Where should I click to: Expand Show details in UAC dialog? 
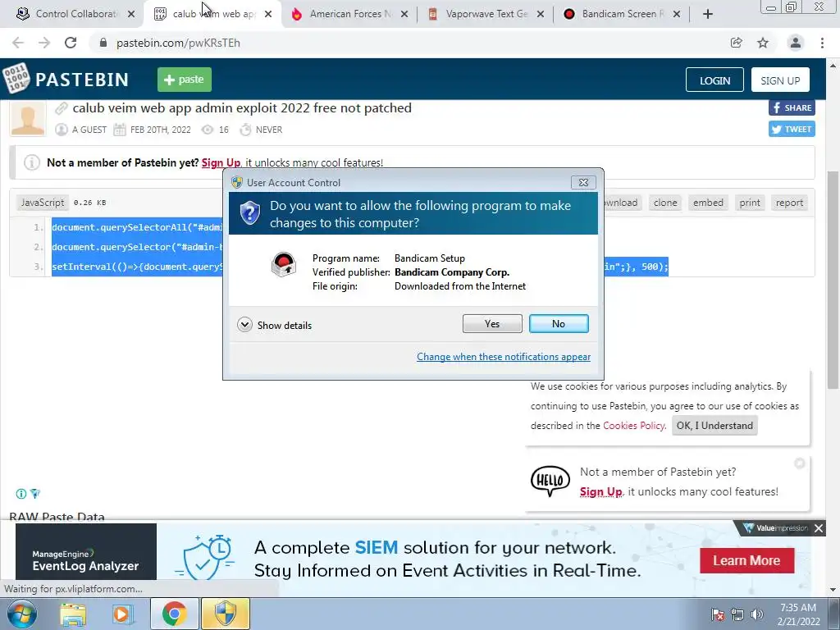click(274, 325)
